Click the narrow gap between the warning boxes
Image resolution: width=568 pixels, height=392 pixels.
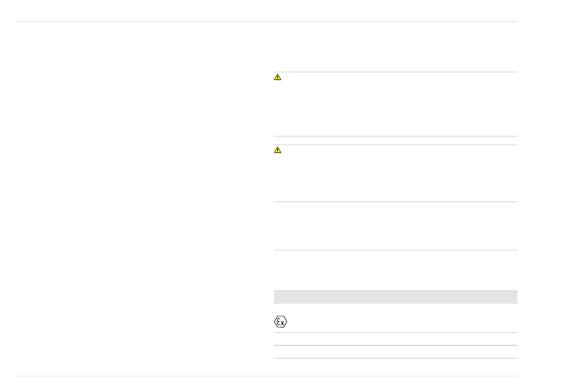tap(395, 140)
